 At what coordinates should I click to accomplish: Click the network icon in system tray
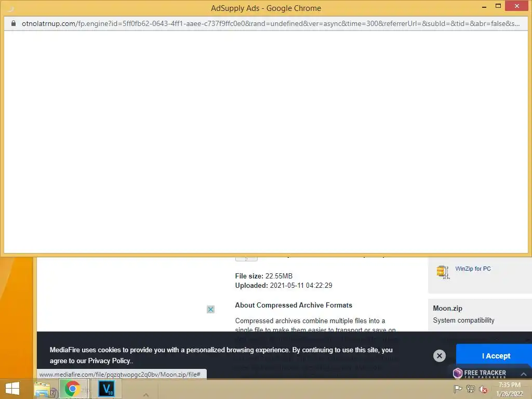click(471, 389)
